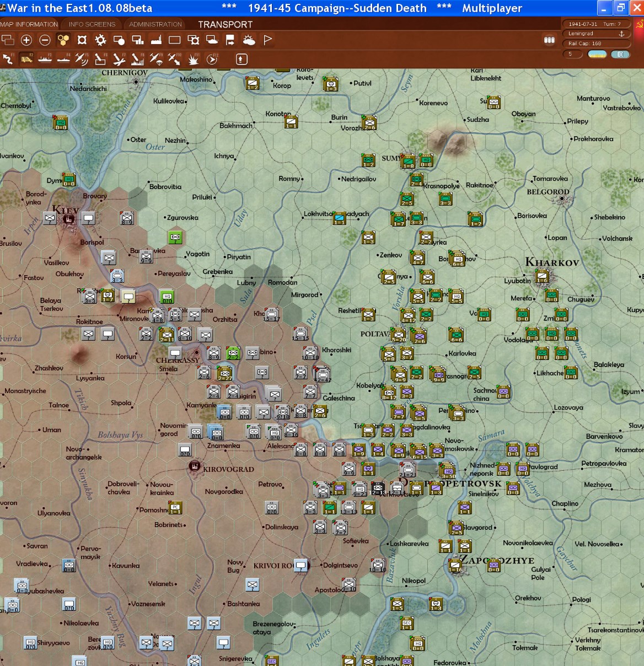Select the green HQ unit at Dymer
This screenshot has width=644, height=666.
pyautogui.click(x=68, y=180)
